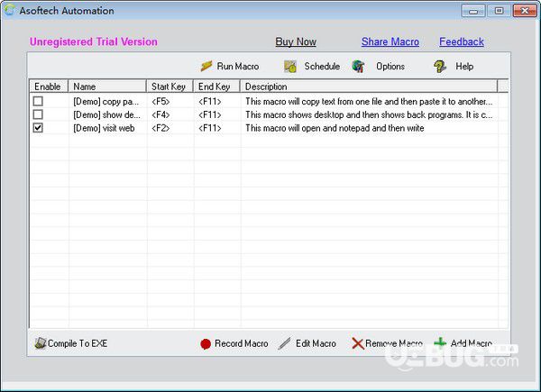Click description 'This macro shows desktop and then...'
The width and height of the screenshot is (541, 392).
coord(369,114)
